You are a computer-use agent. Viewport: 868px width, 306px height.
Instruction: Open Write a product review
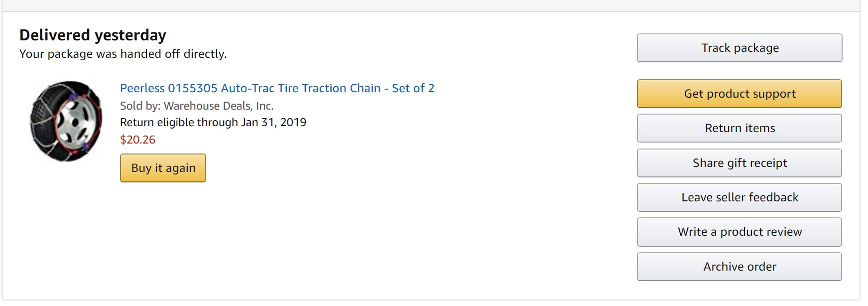(740, 232)
